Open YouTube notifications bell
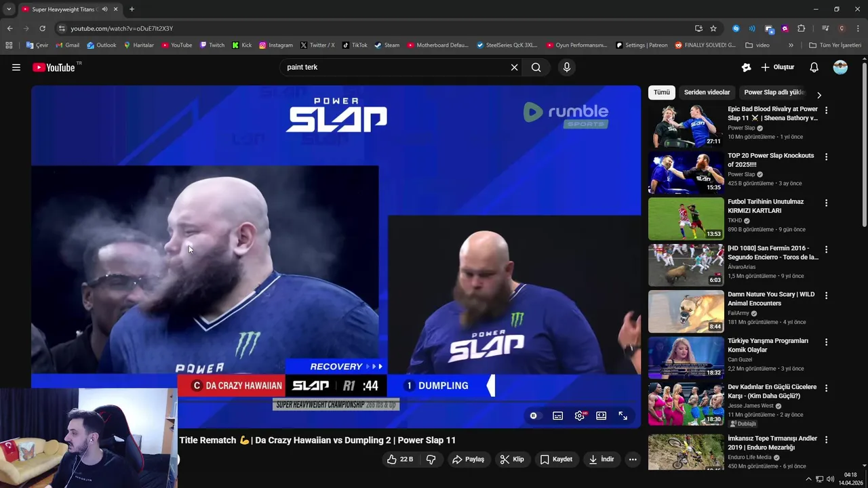This screenshot has width=868, height=488. pyautogui.click(x=814, y=67)
